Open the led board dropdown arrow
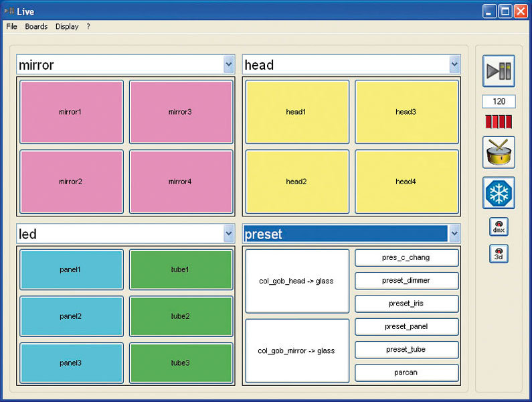 (x=229, y=234)
